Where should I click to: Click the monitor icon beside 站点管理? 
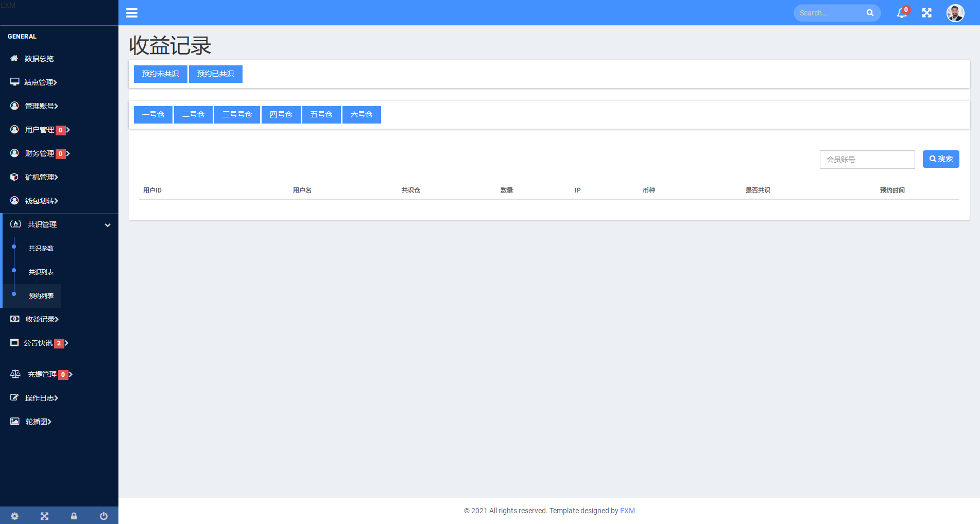14,82
